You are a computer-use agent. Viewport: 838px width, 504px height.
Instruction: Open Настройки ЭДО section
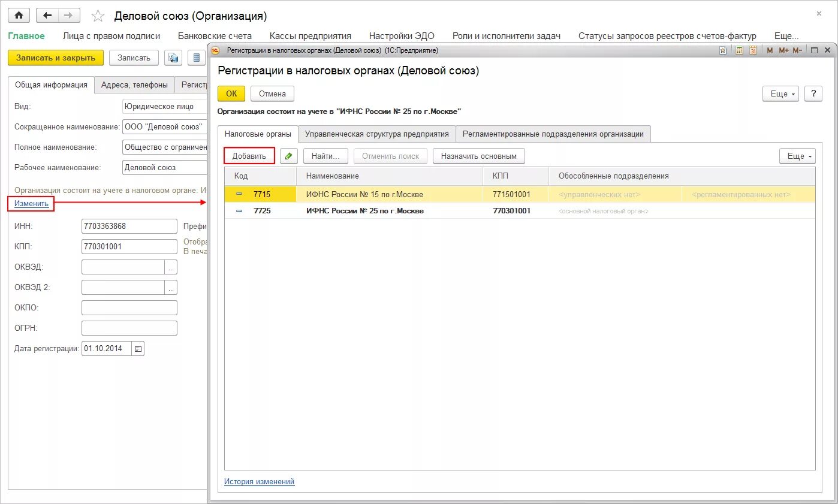coord(402,36)
